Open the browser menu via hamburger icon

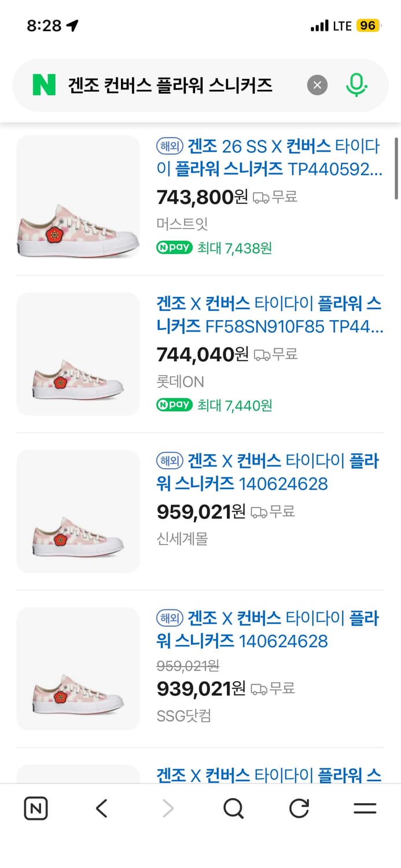[x=366, y=808]
